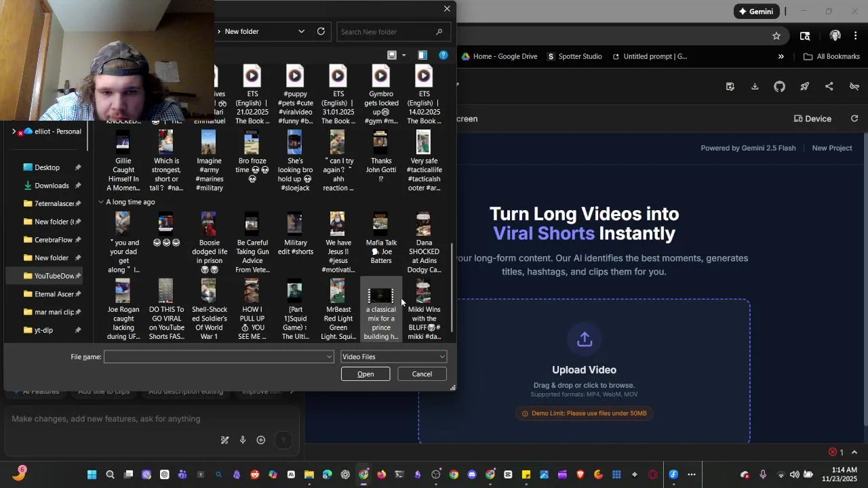This screenshot has height=488, width=868.
Task: Open Windows taskbar Search
Action: pos(110,474)
